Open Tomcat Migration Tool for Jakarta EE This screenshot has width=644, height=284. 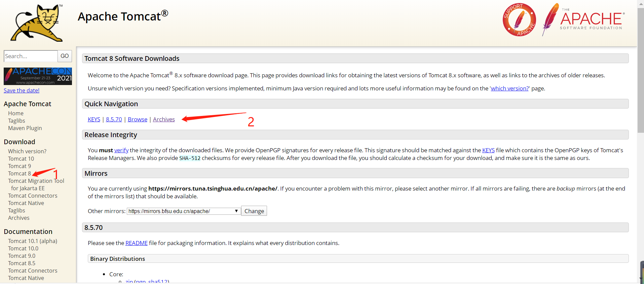36,185
